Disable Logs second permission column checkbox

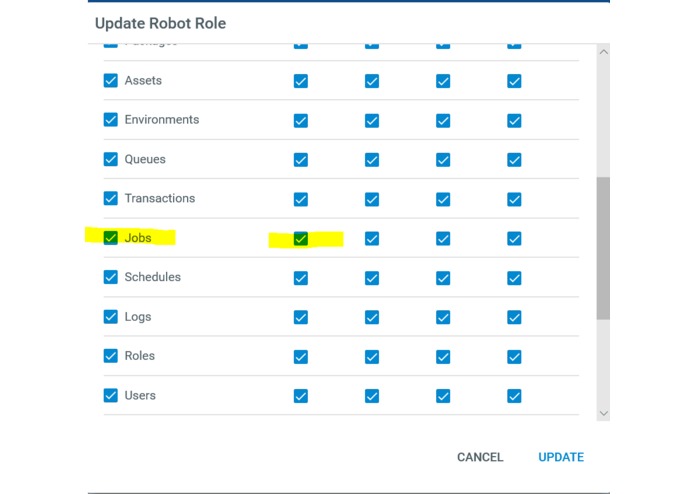372,317
